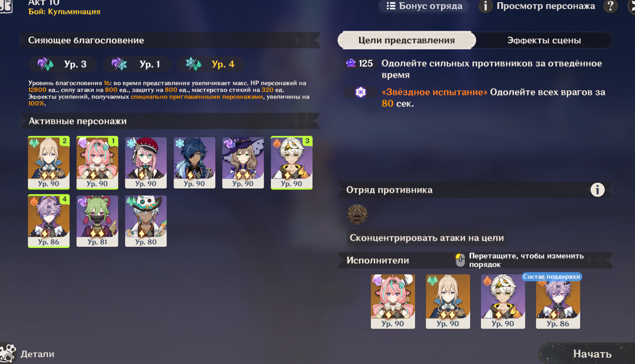The height and width of the screenshot is (364, 635).
Task: Select blessing icon labeled Ур. 1
Action: pos(137,64)
